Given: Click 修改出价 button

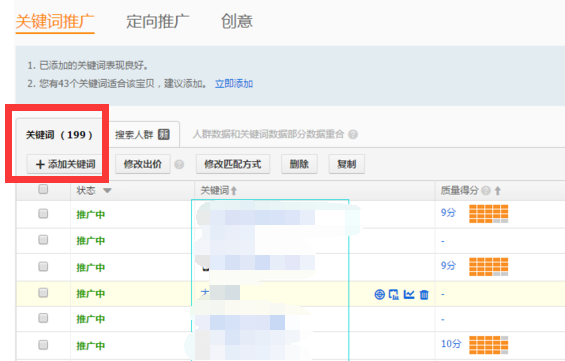Looking at the screenshot, I should (x=143, y=164).
